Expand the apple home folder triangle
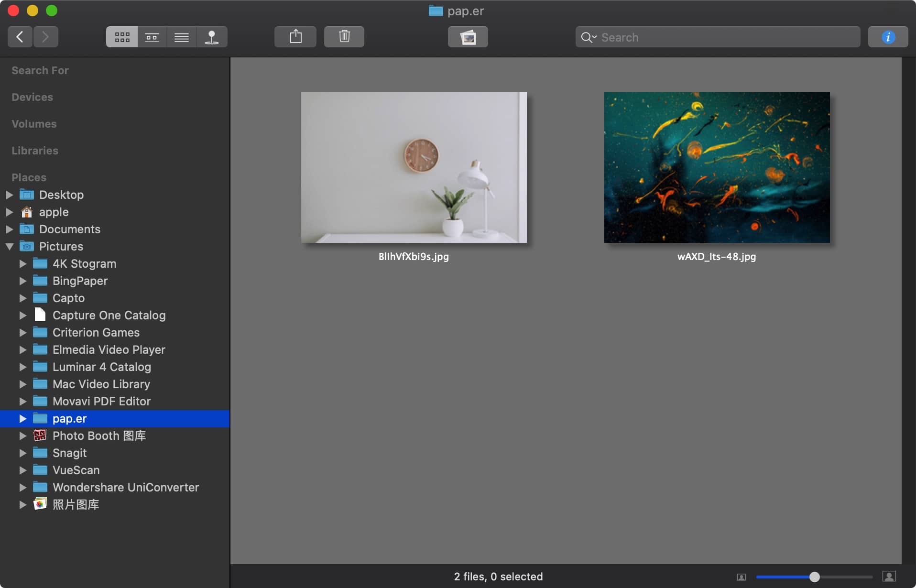Viewport: 916px width, 588px height. click(x=9, y=212)
